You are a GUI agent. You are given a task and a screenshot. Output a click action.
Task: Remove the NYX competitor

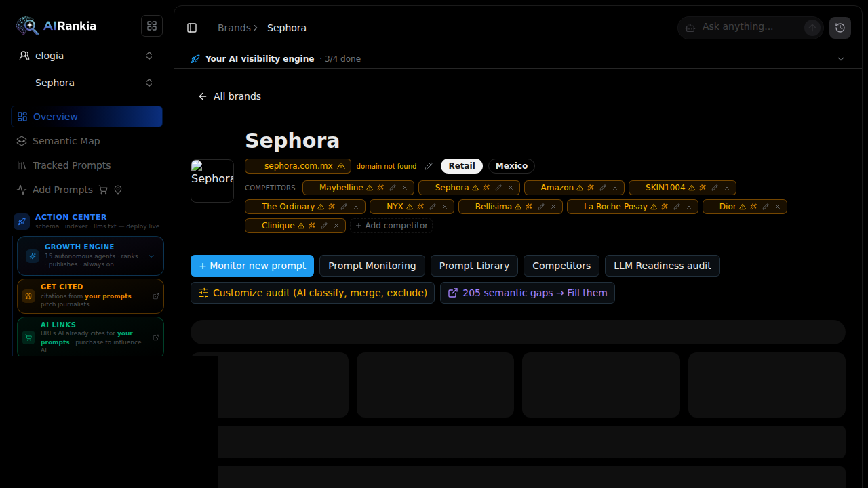click(x=445, y=207)
